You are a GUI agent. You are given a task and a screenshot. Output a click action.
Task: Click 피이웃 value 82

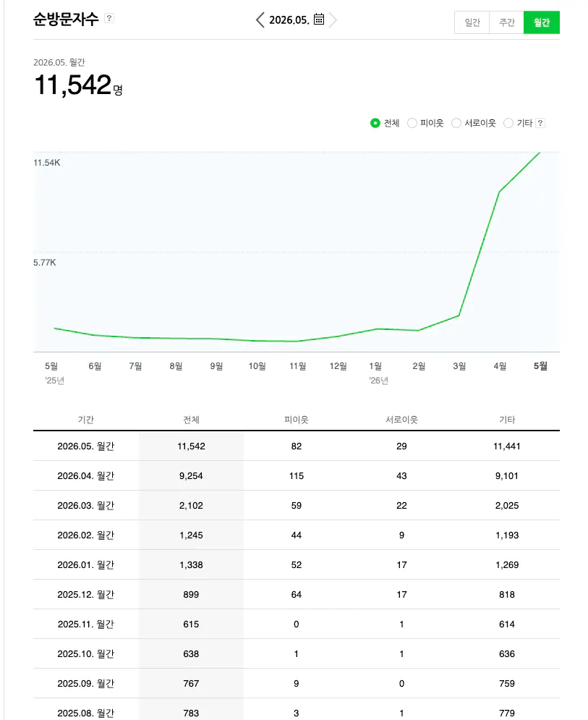[297, 446]
